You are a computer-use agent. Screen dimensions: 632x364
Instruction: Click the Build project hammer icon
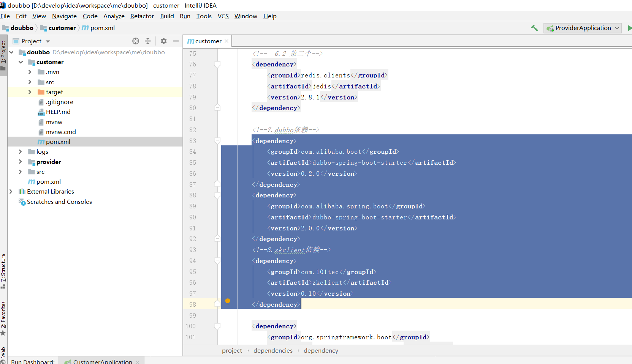tap(534, 28)
